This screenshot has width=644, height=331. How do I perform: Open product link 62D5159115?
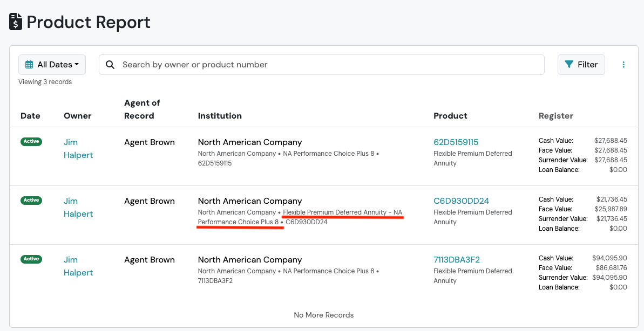coord(456,142)
